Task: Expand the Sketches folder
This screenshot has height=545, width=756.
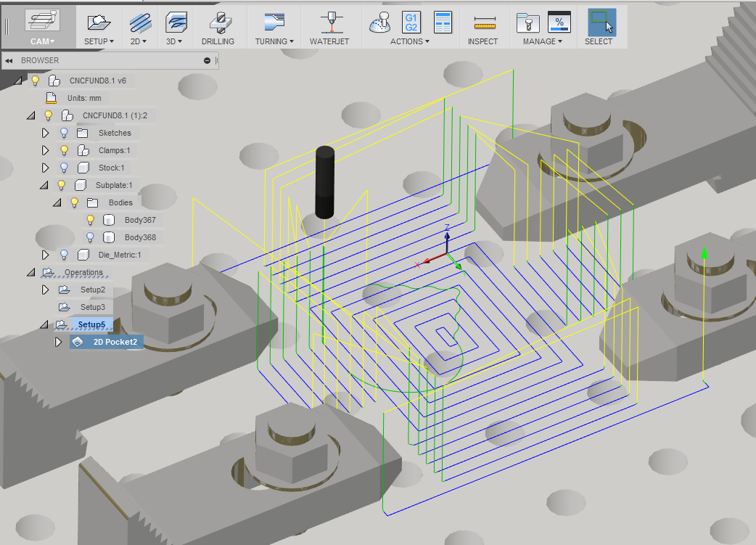Action: click(x=45, y=133)
